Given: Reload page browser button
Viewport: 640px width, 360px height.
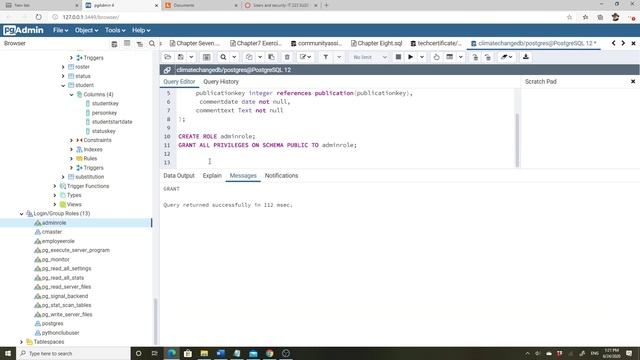Looking at the screenshot, I should pos(38,17).
